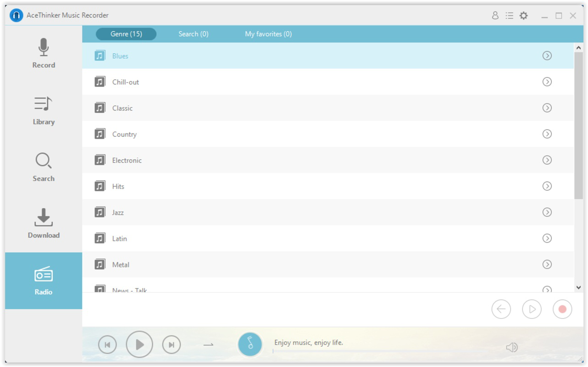The height and width of the screenshot is (367, 588).
Task: Click the music note icon next to Jazz
Action: click(x=100, y=212)
